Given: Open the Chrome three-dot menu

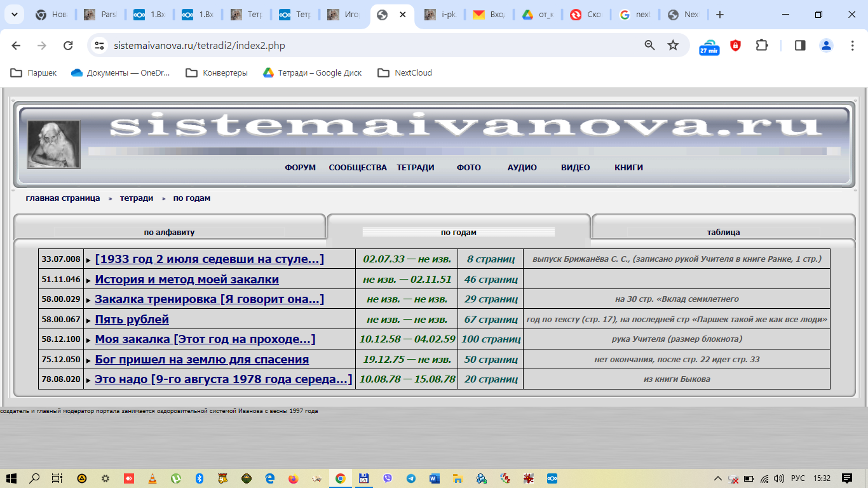Looking at the screenshot, I should point(853,46).
